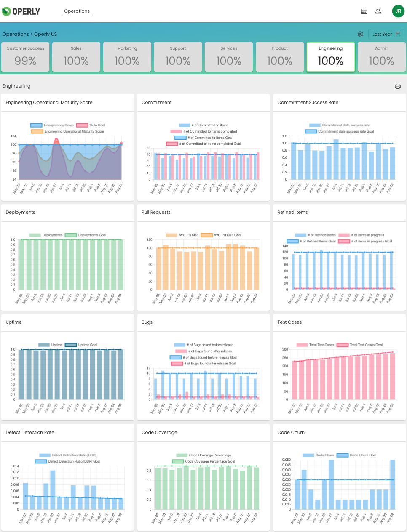
Task: Open the Last Year date range dropdown
Action: point(386,34)
